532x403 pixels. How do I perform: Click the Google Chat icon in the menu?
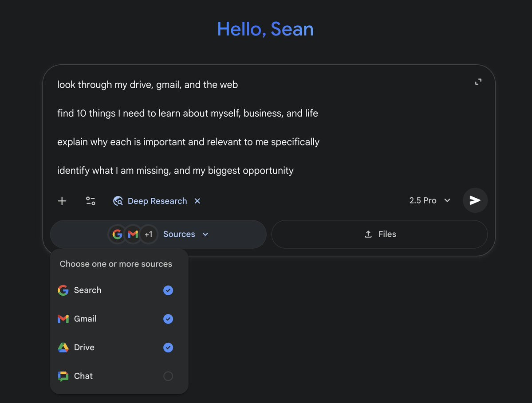(x=63, y=376)
